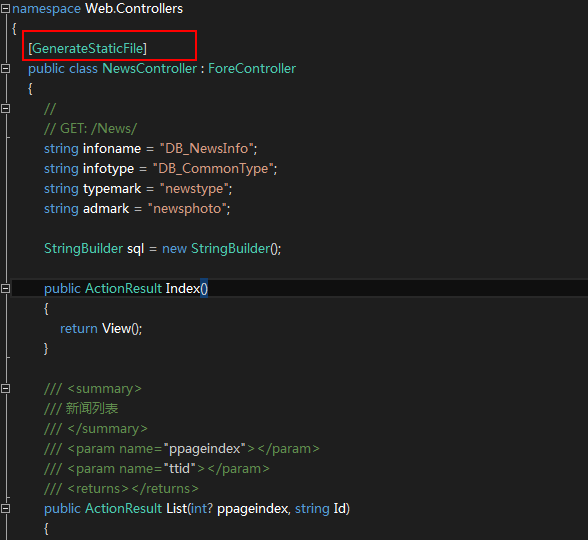The image size is (588, 540).
Task: Collapse the NewsController class region
Action: pyautogui.click(x=5, y=69)
